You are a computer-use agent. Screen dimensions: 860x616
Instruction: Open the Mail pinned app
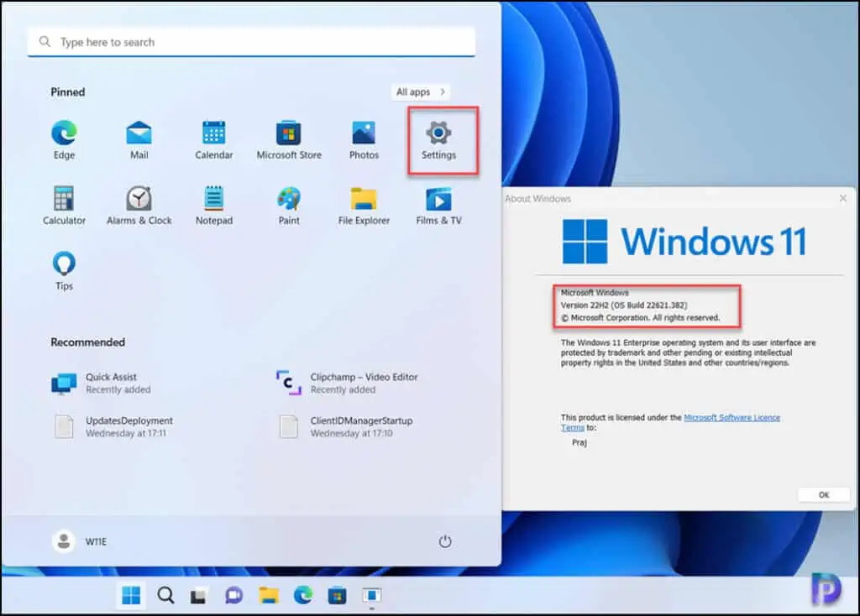tap(139, 140)
